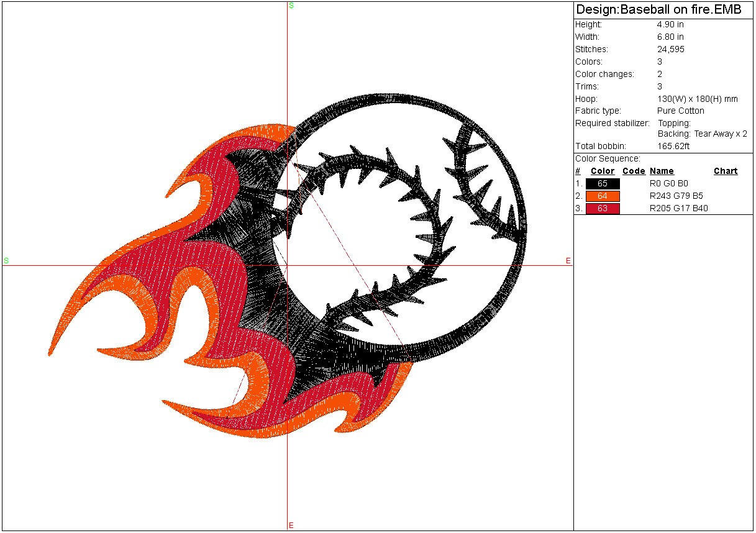This screenshot has height=533, width=756.
Task: Click the # column header
Action: point(578,171)
